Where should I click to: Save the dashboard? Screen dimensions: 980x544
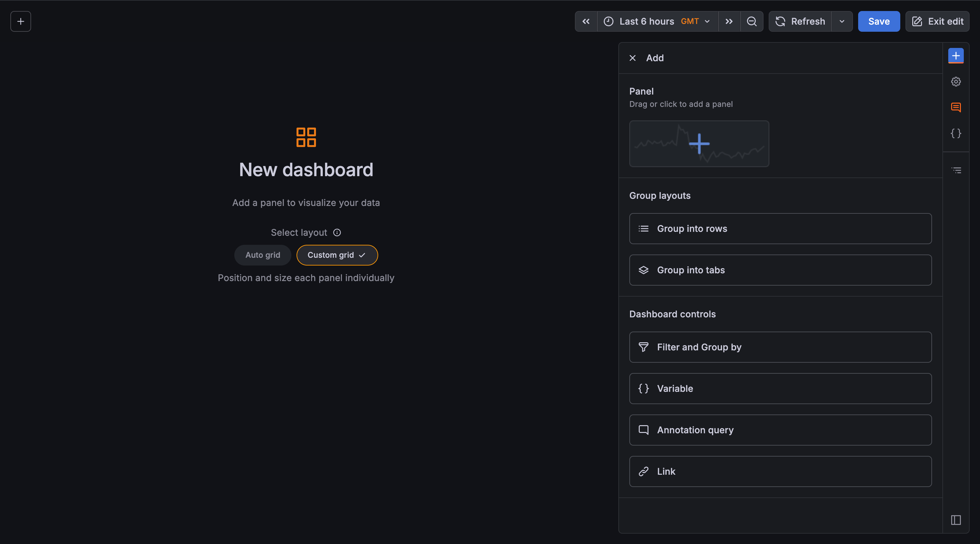click(879, 21)
